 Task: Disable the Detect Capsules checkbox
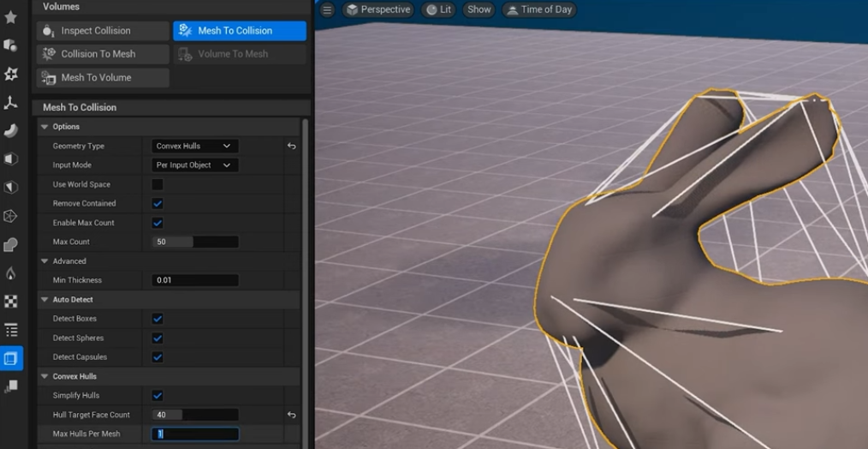coord(158,357)
